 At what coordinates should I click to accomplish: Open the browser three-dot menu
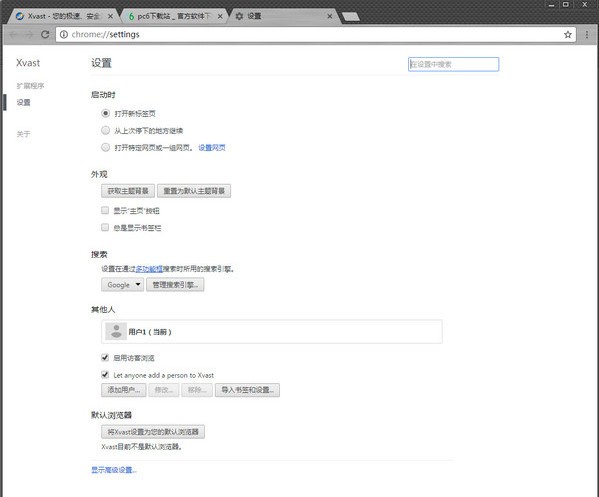click(587, 35)
